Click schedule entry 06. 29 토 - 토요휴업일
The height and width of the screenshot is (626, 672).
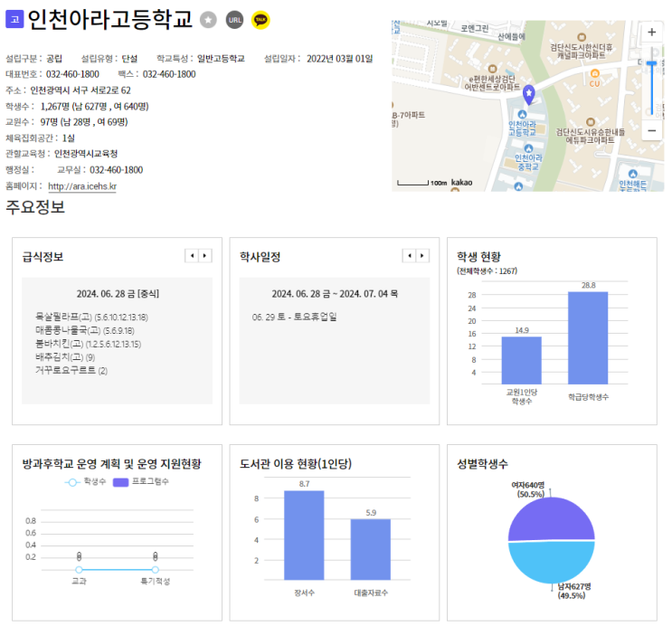click(x=295, y=317)
